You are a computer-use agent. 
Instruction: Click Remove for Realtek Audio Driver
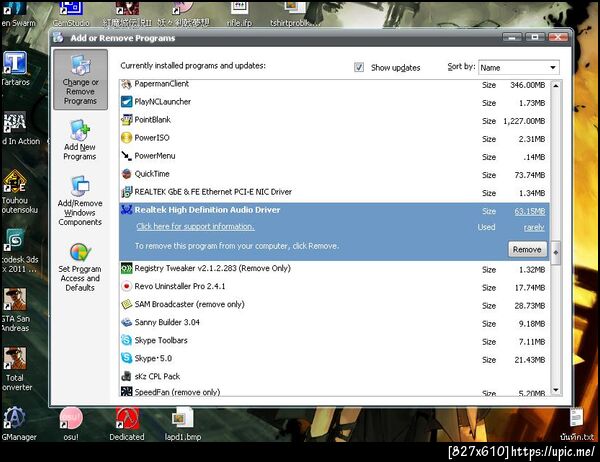(527, 250)
